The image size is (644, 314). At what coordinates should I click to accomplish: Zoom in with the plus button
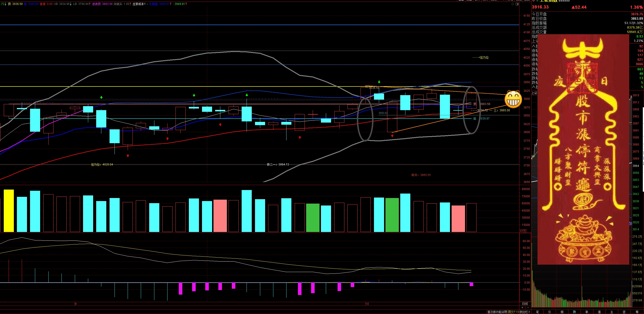pyautogui.click(x=522, y=307)
